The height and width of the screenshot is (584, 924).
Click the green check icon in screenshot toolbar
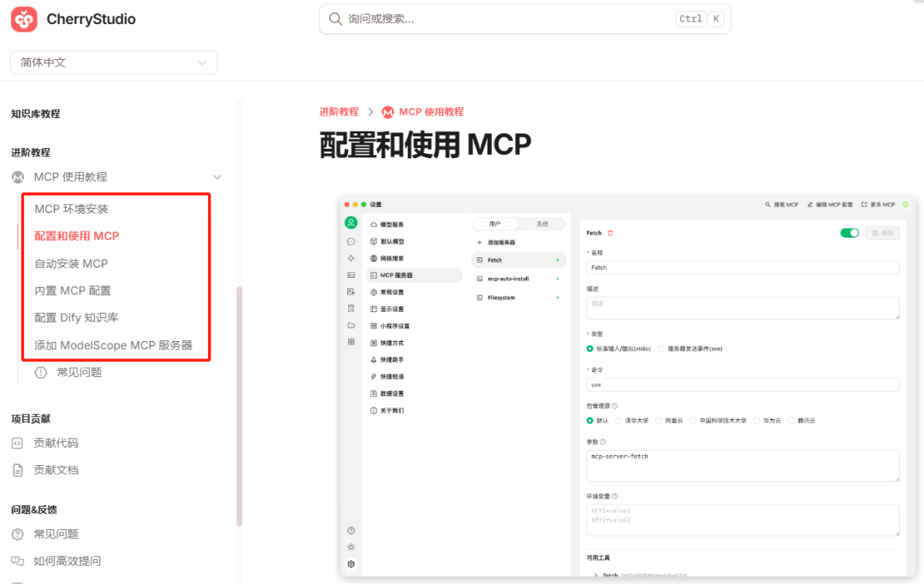(906, 204)
